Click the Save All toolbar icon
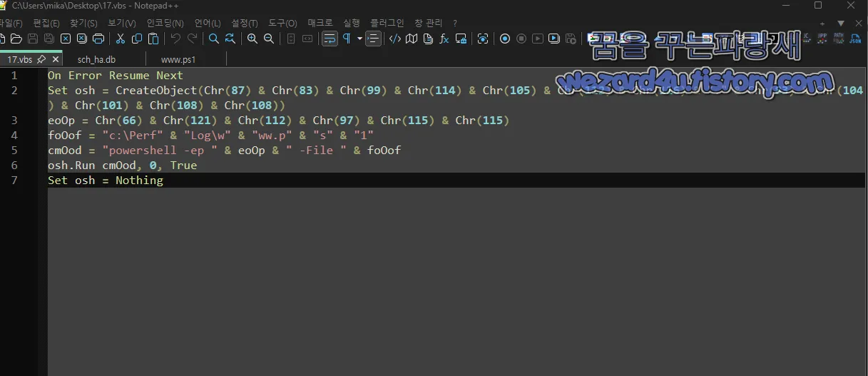Viewport: 868px width, 376px height. point(49,39)
